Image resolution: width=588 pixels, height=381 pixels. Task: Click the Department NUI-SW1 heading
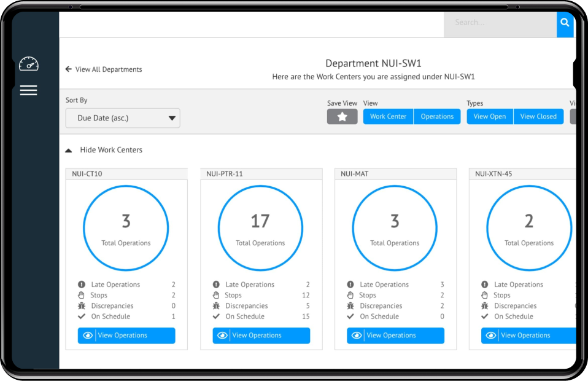pos(373,63)
